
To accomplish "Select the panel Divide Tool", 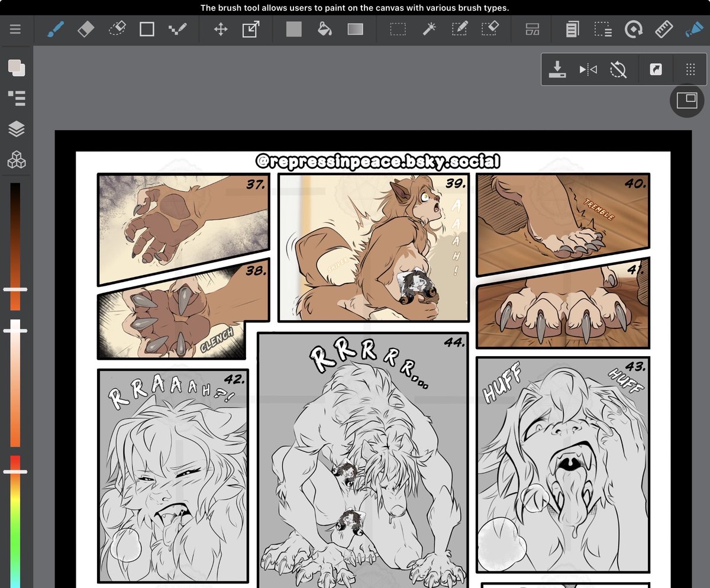I will tap(532, 29).
